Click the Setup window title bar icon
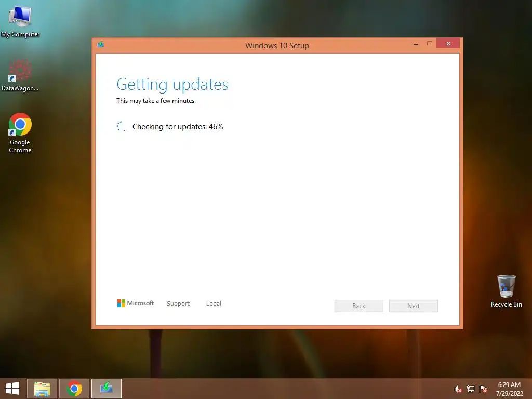 click(x=100, y=45)
